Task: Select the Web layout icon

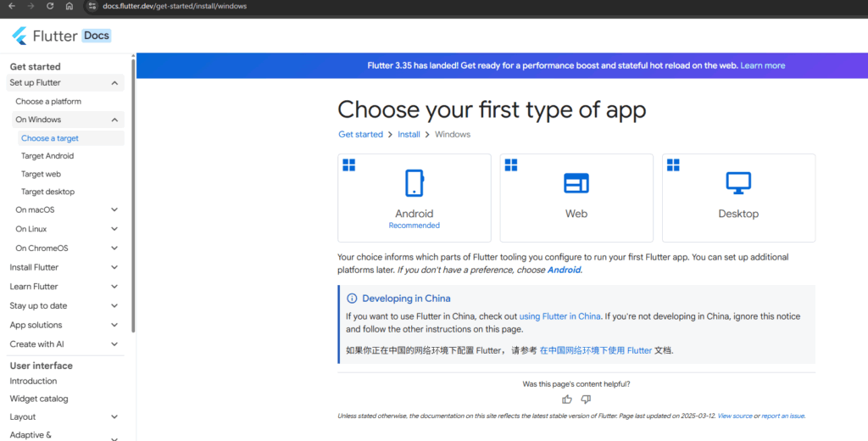Action: (x=576, y=183)
